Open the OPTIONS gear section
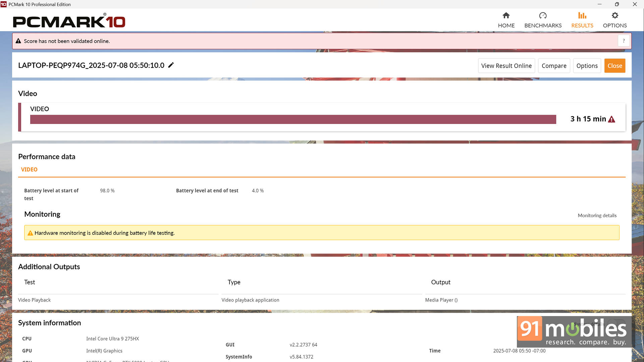 pyautogui.click(x=614, y=20)
